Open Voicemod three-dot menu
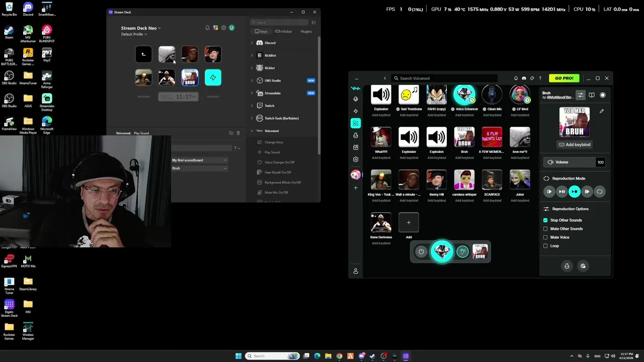This screenshot has height=362, width=644. tap(356, 78)
